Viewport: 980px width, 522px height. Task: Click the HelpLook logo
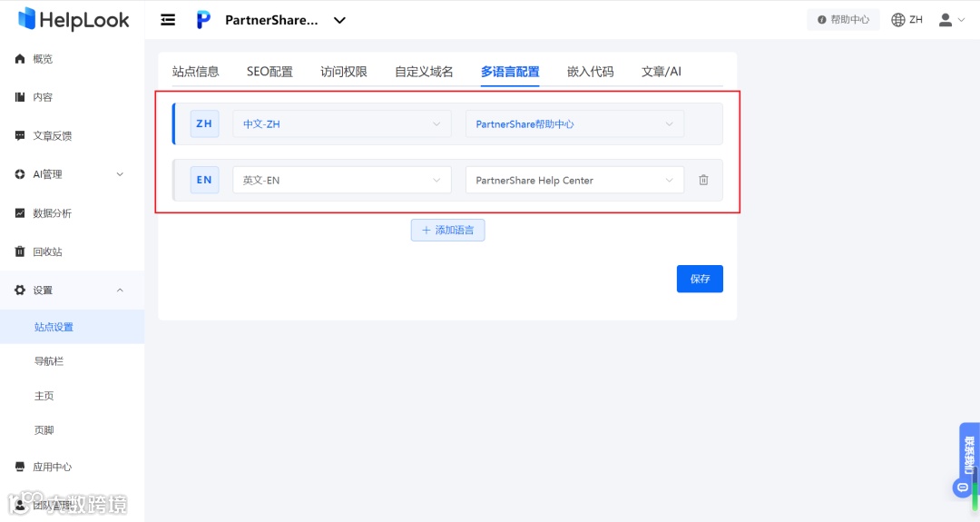click(73, 19)
